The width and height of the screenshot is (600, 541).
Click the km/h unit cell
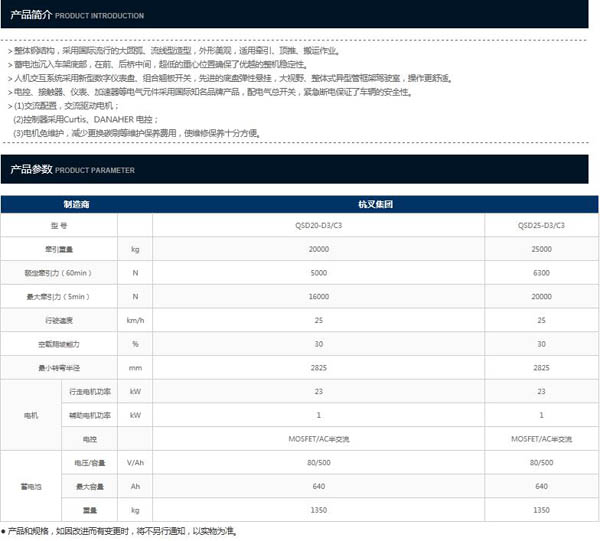pos(135,320)
